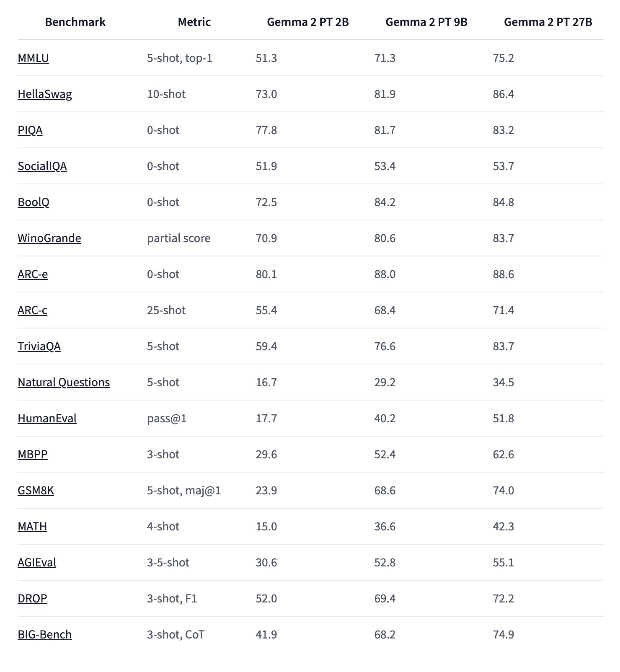Follow the DROP benchmark link

(32, 598)
